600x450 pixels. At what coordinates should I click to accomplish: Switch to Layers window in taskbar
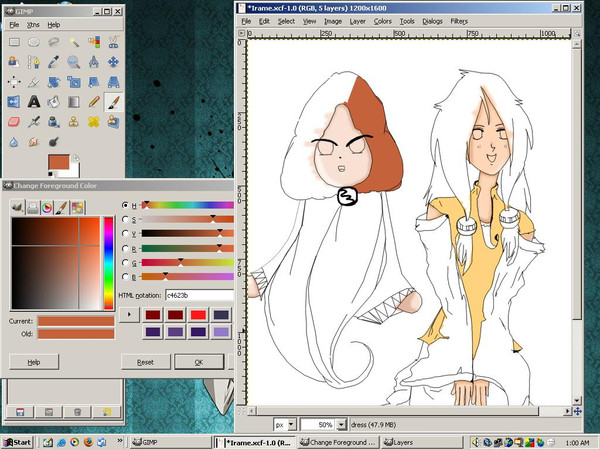click(x=423, y=442)
